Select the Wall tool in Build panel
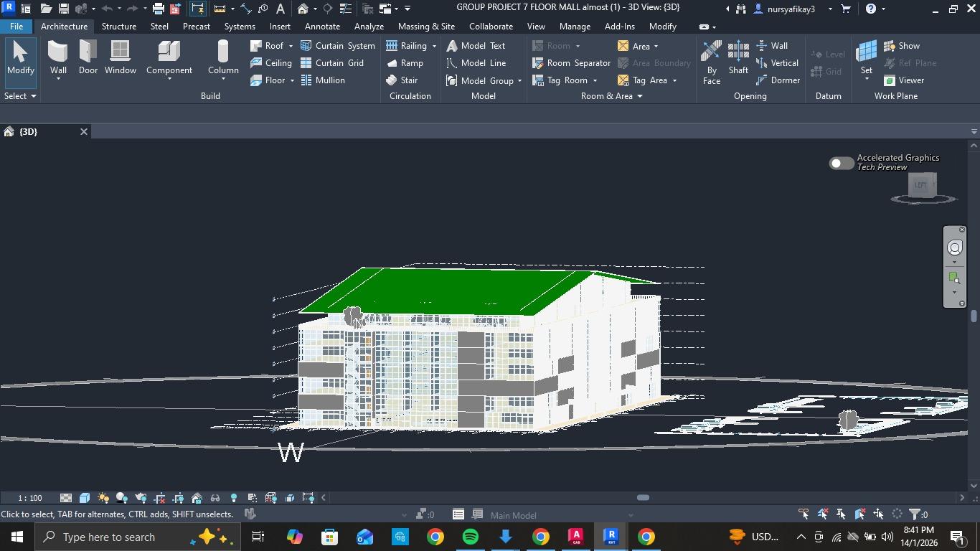This screenshot has height=551, width=980. tap(58, 57)
